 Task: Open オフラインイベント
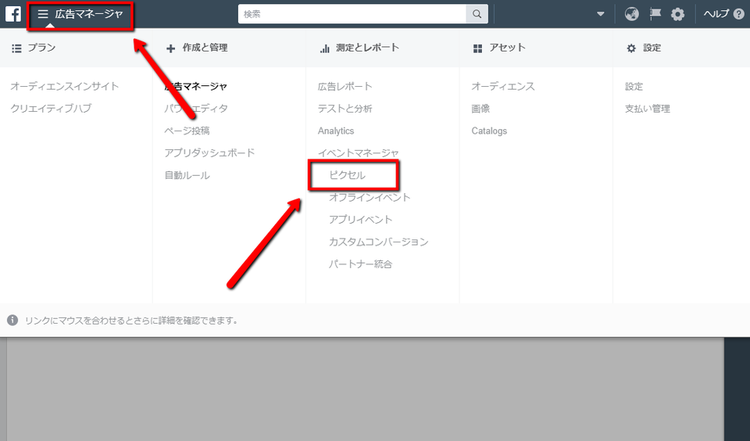(x=369, y=198)
